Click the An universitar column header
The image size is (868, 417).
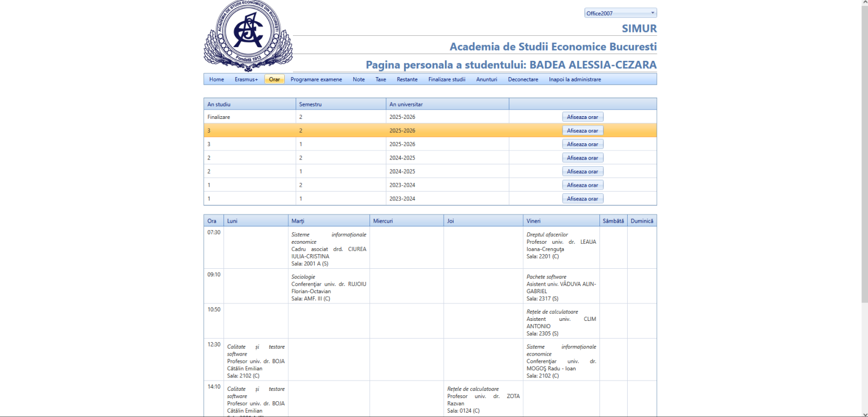[448, 104]
